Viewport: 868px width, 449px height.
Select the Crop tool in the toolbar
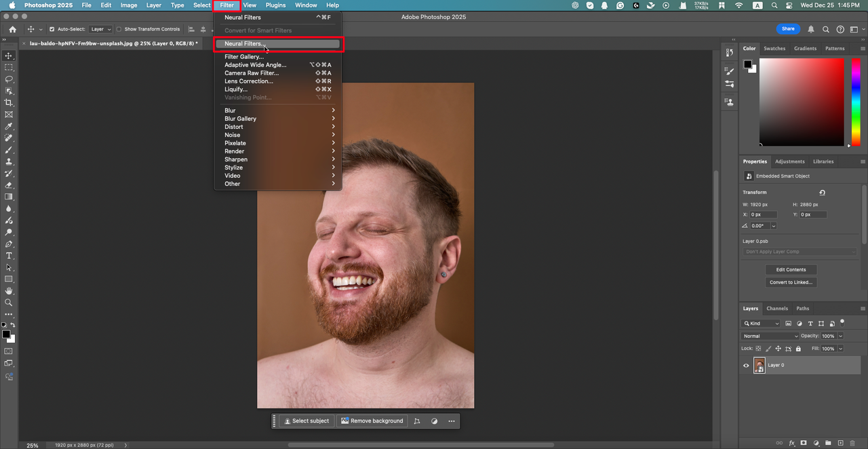pos(9,102)
